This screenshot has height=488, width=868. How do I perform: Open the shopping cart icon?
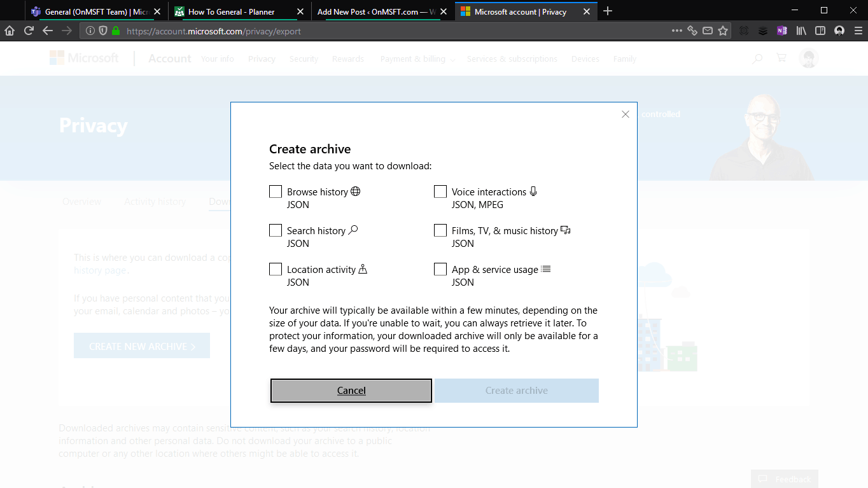pos(781,58)
